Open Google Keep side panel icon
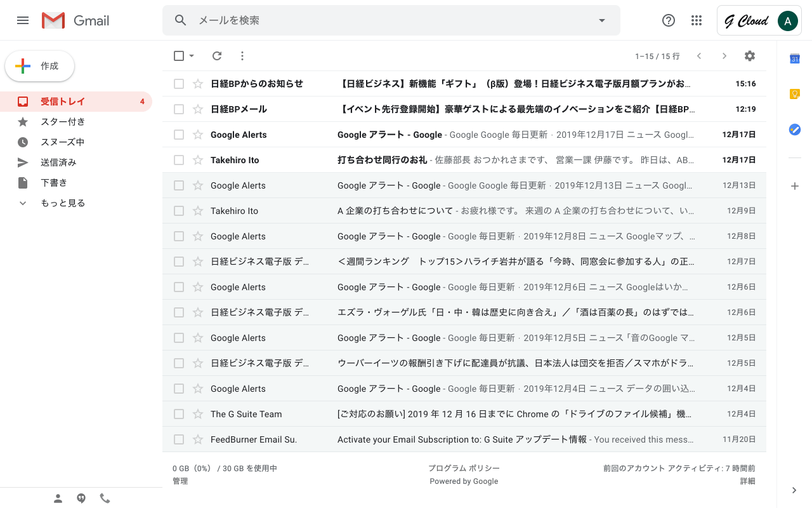Image resolution: width=812 pixels, height=508 pixels. (x=794, y=94)
